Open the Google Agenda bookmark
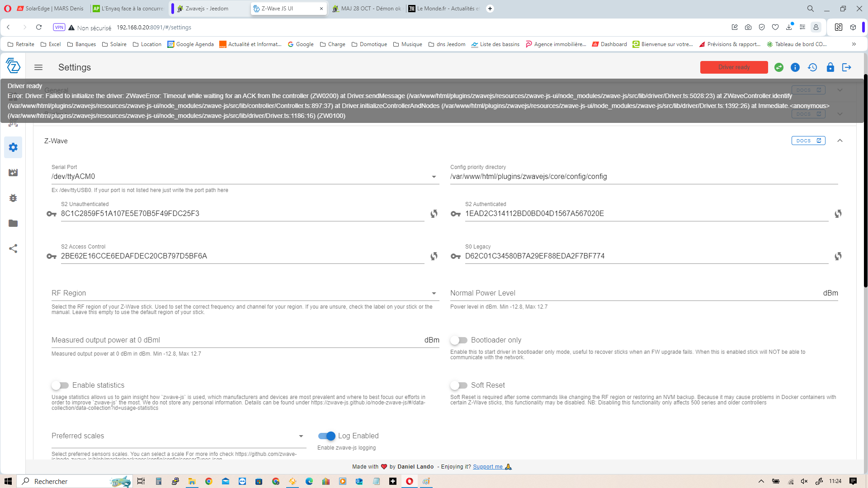The width and height of the screenshot is (868, 488). tap(190, 44)
